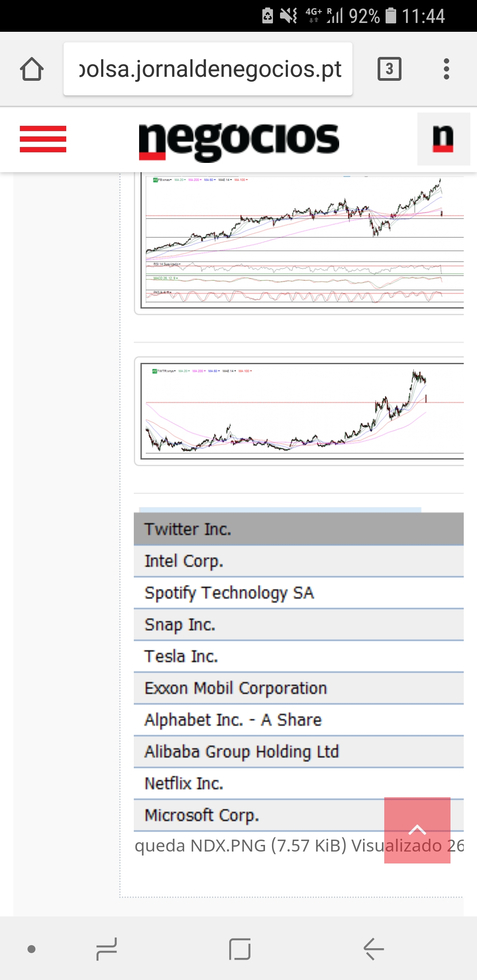The image size is (477, 980).
Task: Choose Alibaba Group Holding Ltd
Action: pyautogui.click(x=242, y=752)
